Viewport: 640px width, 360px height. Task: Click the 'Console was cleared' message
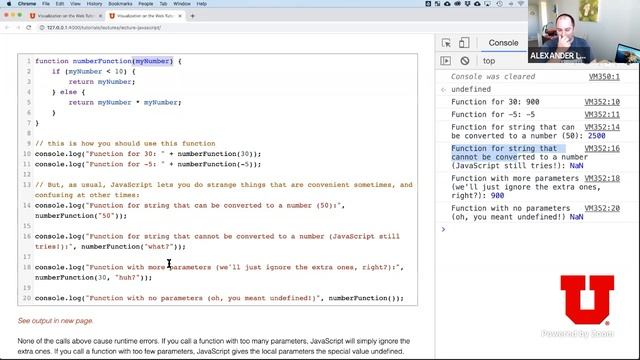[493, 77]
